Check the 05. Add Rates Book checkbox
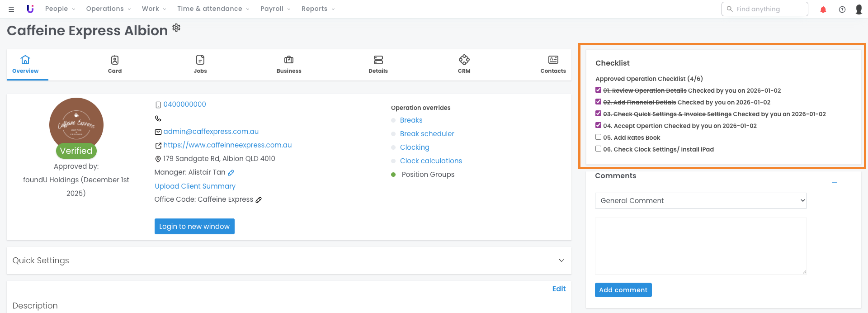This screenshot has width=868, height=313. (598, 137)
